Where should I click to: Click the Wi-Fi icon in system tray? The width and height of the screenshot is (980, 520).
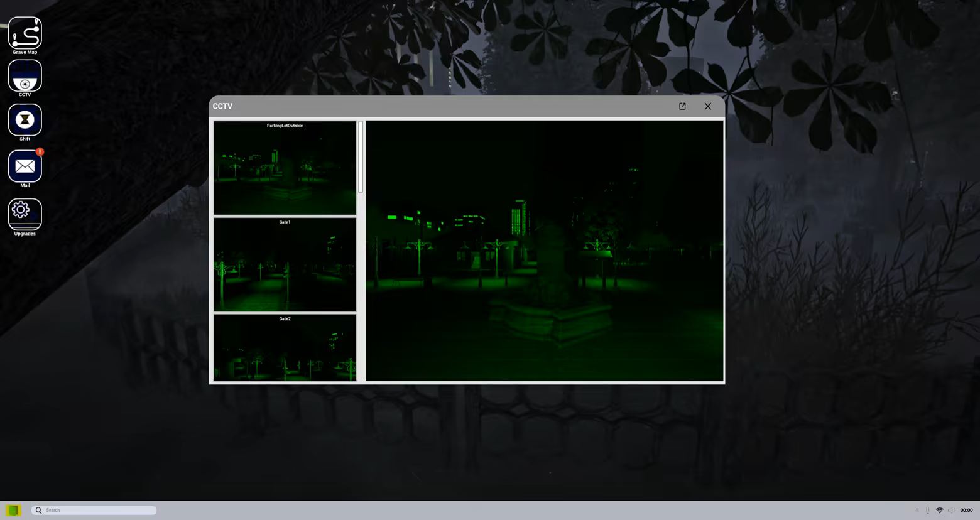tap(939, 510)
